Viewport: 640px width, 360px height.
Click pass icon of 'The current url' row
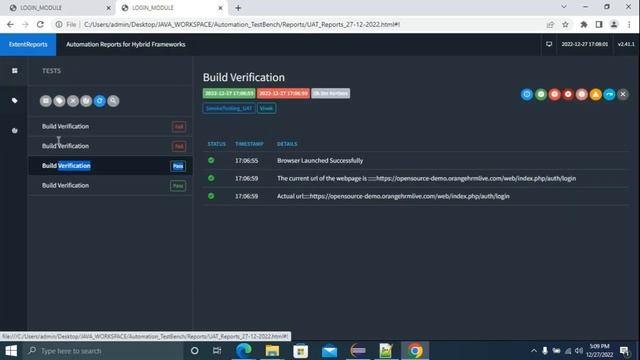[211, 178]
